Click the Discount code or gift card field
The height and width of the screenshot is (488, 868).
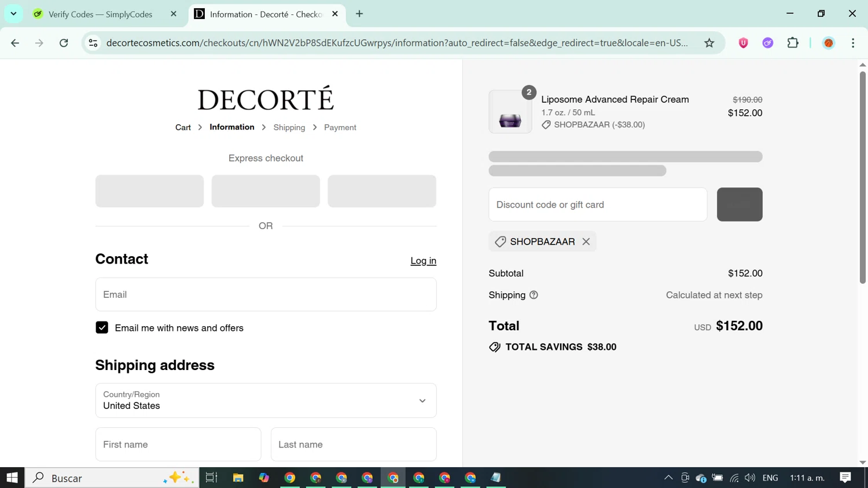(598, 204)
